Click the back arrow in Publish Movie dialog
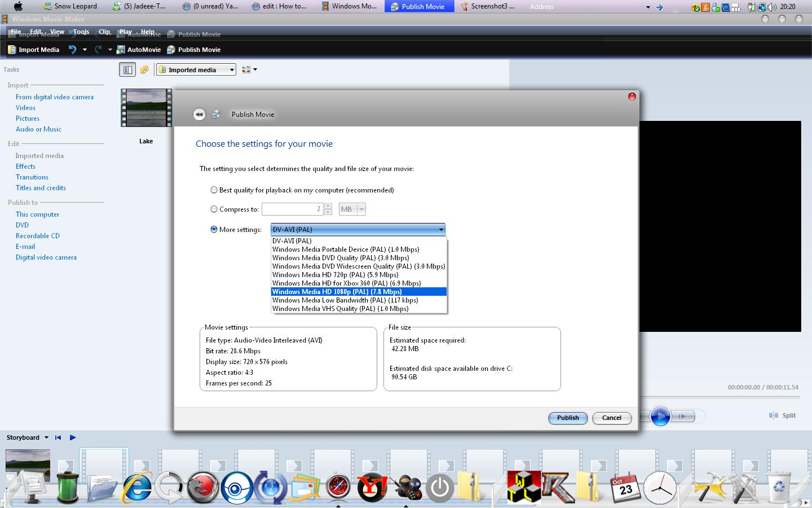The image size is (812, 508). point(199,114)
